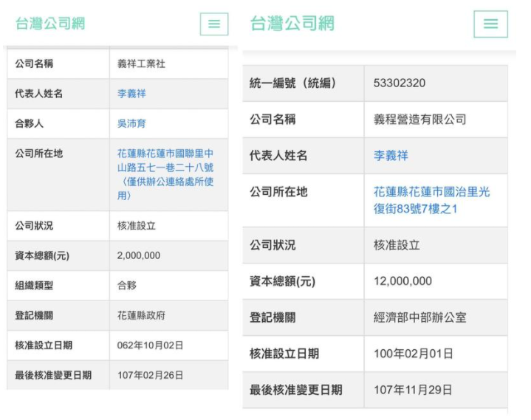The height and width of the screenshot is (420, 531).
Task: Select capital value 12,000,000
Action: pos(403,281)
